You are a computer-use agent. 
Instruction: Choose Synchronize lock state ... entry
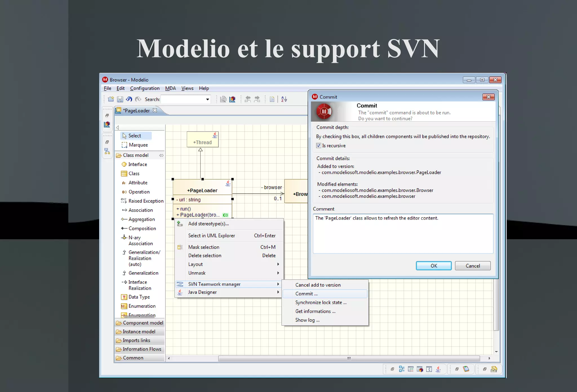[x=325, y=303]
